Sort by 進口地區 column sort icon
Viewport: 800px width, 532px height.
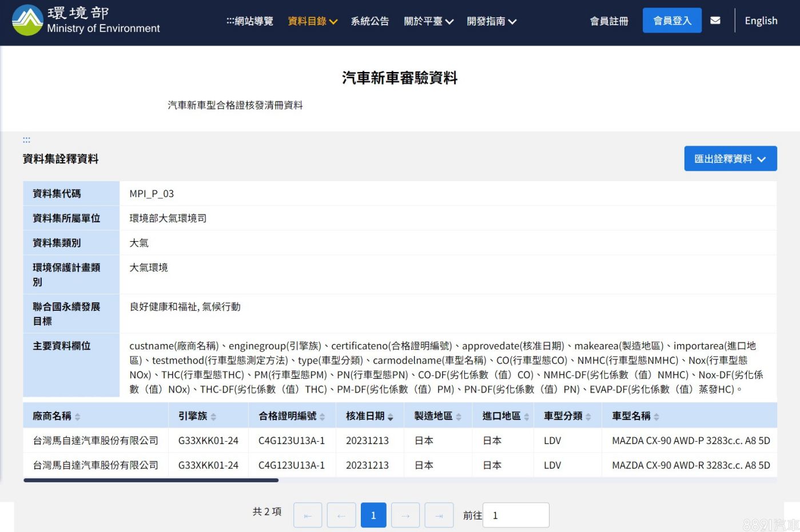coord(527,417)
